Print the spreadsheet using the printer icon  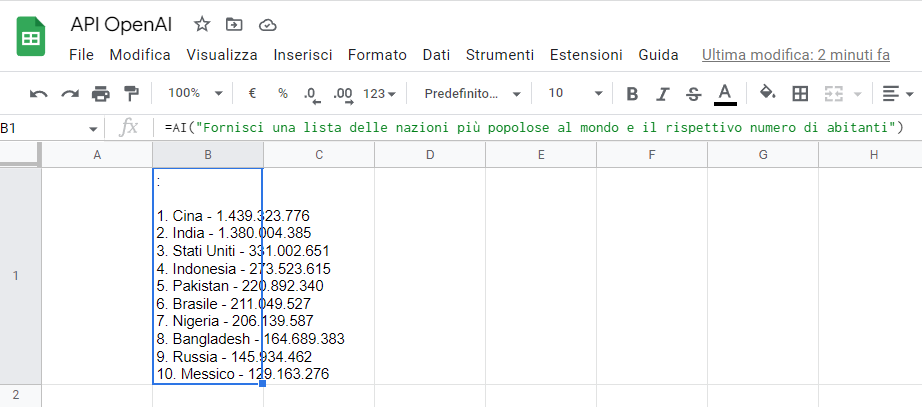tap(101, 93)
